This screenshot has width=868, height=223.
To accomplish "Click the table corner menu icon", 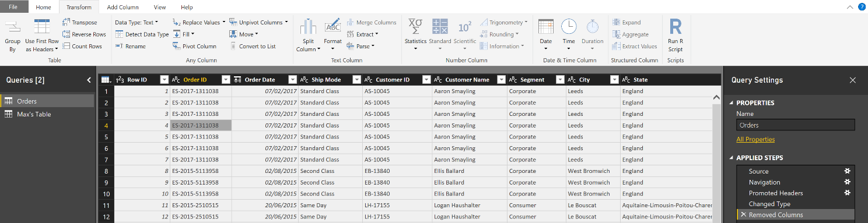I will pyautogui.click(x=106, y=80).
